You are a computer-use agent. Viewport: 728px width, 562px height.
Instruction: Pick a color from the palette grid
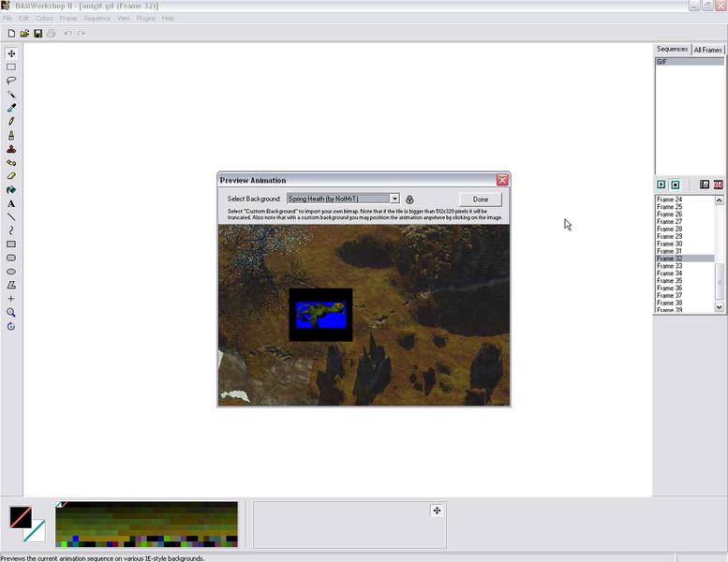click(146, 525)
